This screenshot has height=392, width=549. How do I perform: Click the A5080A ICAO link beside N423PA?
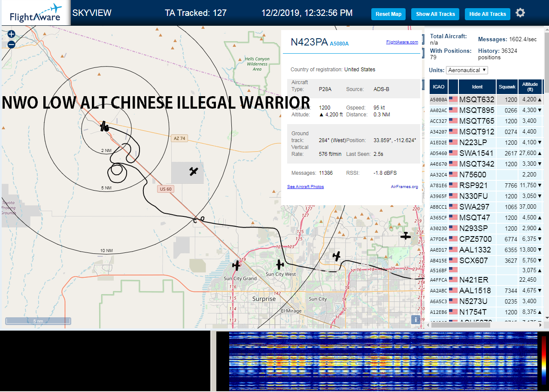[x=339, y=44]
